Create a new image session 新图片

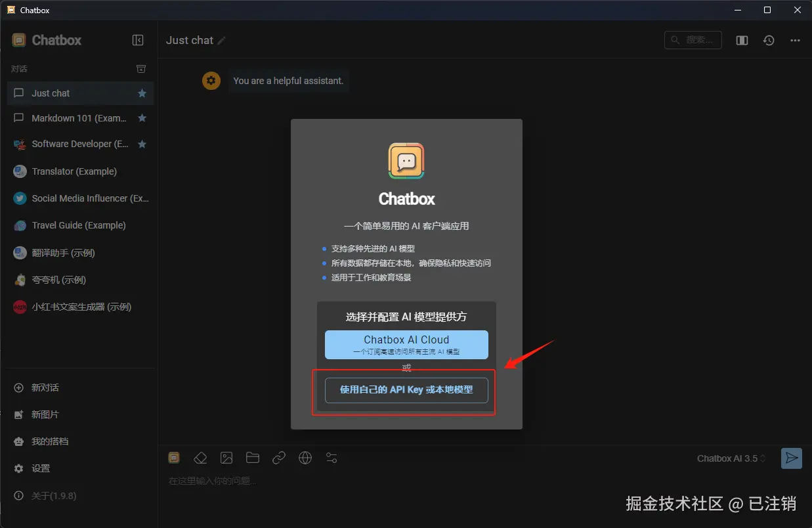click(80, 414)
